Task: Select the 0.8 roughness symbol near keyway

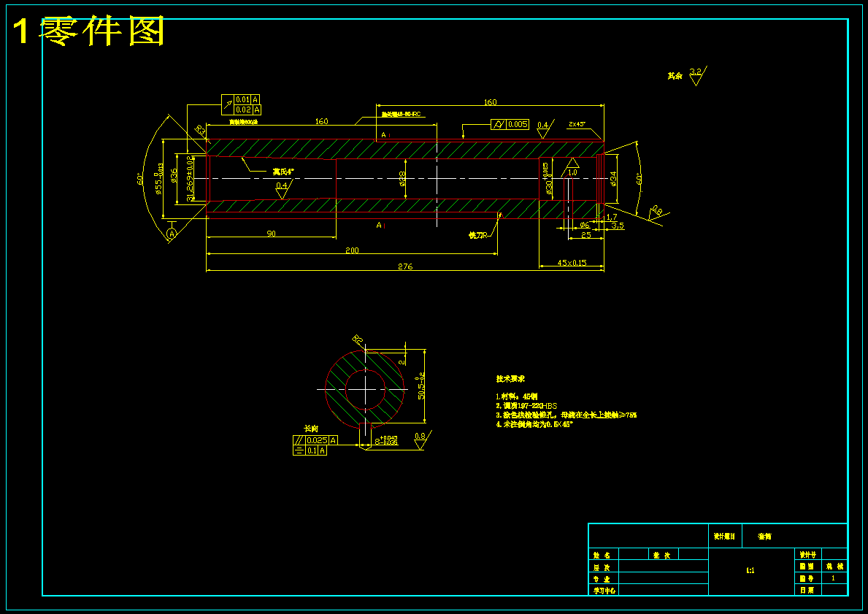Action: [x=422, y=440]
